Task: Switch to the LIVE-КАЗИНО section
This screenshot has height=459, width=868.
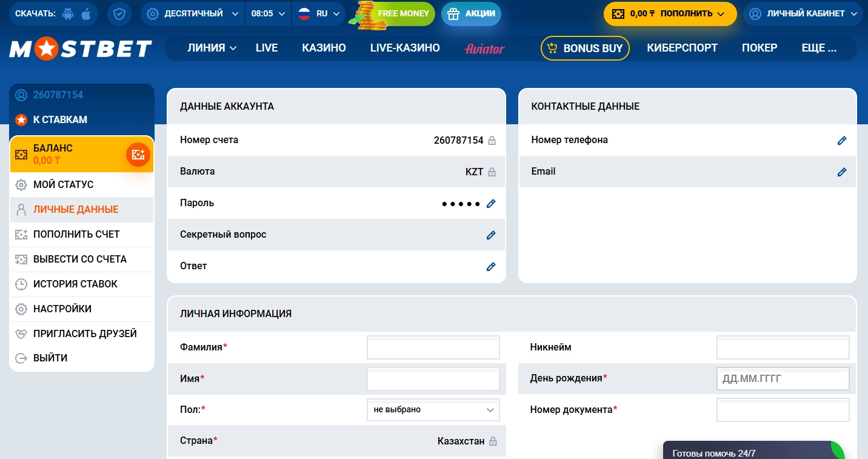Action: (404, 47)
